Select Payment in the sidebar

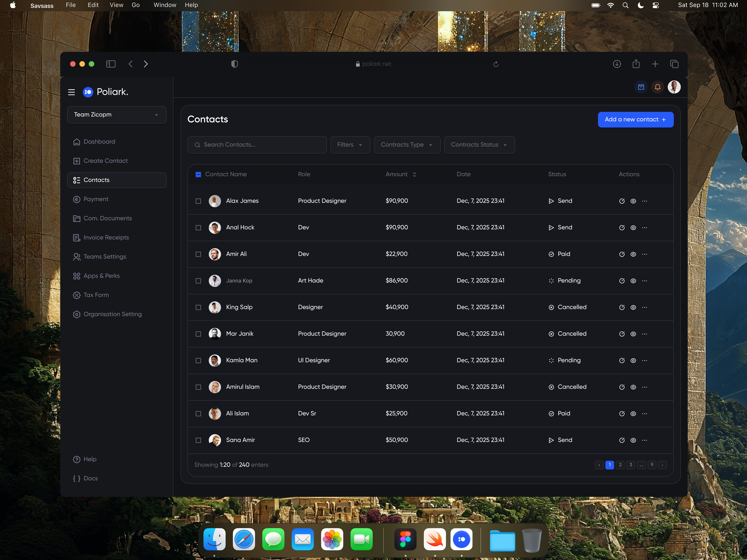coord(117,199)
